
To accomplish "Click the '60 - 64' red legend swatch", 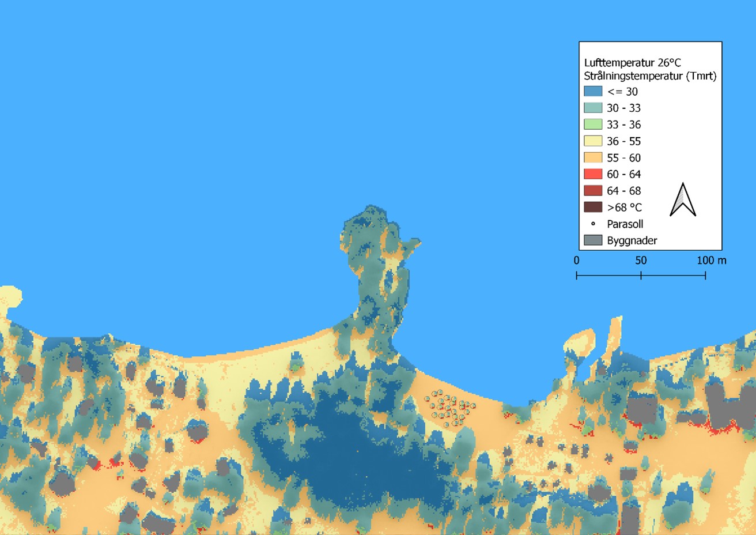I will pyautogui.click(x=593, y=174).
